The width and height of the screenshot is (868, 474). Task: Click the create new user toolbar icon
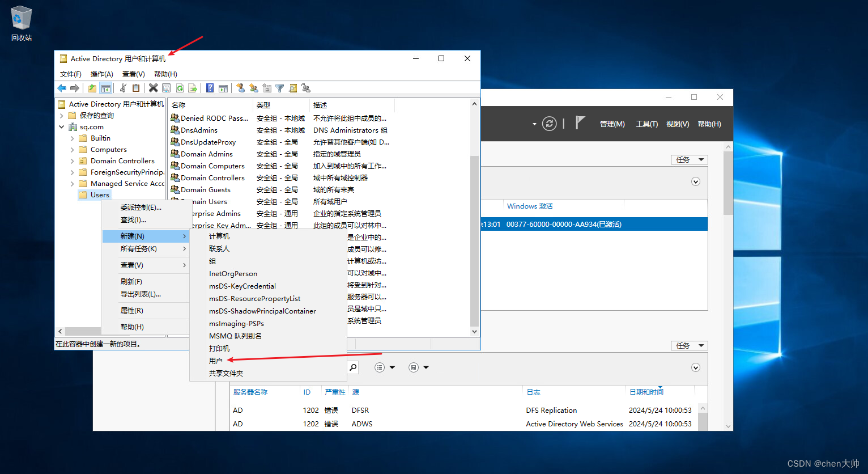pos(240,88)
